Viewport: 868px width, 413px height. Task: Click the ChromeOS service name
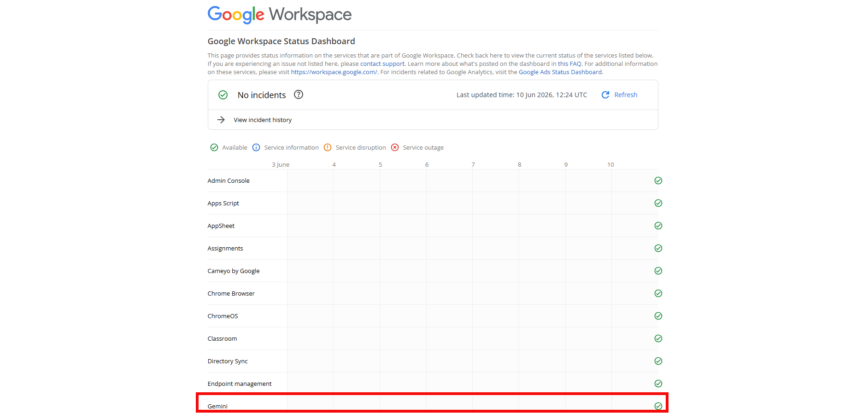(x=223, y=316)
